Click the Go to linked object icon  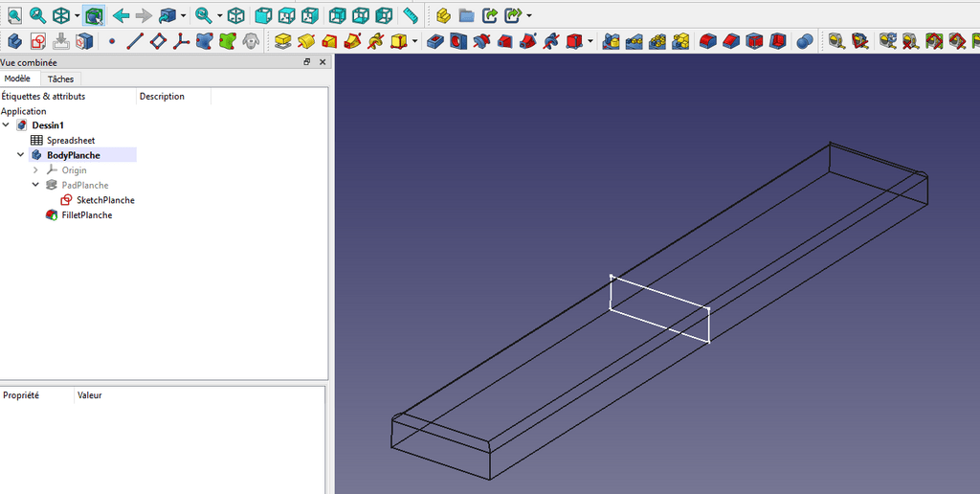[167, 15]
